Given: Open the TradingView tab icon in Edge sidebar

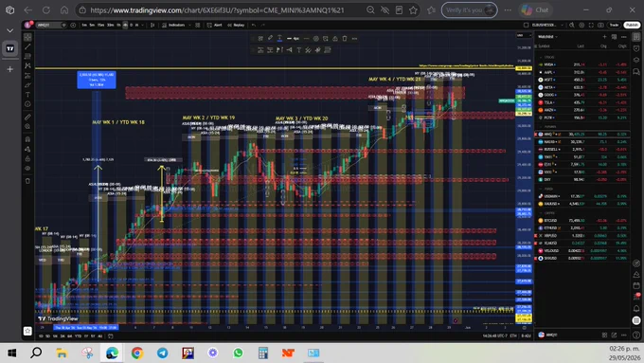Looking at the screenshot, I should 9,48.
